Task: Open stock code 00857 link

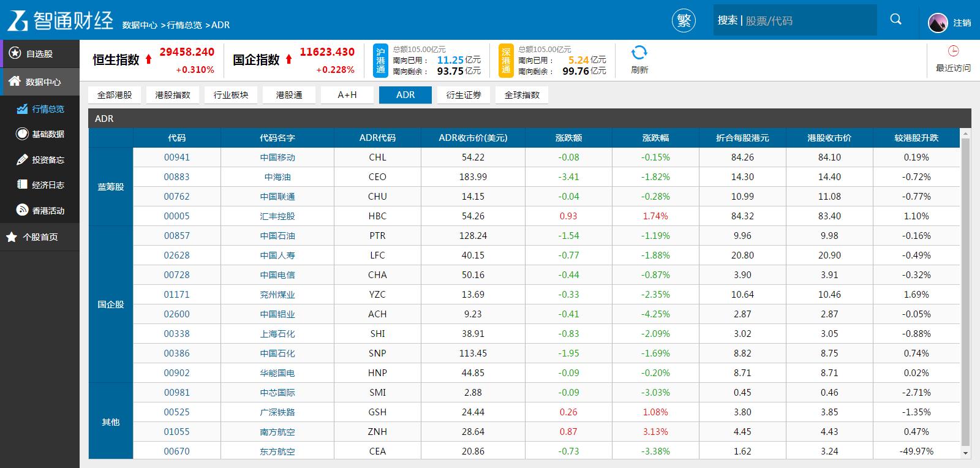Action: click(x=177, y=236)
